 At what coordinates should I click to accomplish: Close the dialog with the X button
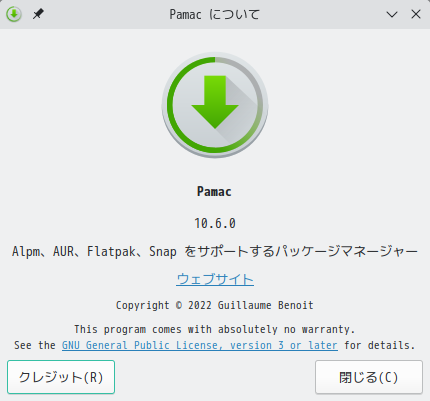coord(416,14)
